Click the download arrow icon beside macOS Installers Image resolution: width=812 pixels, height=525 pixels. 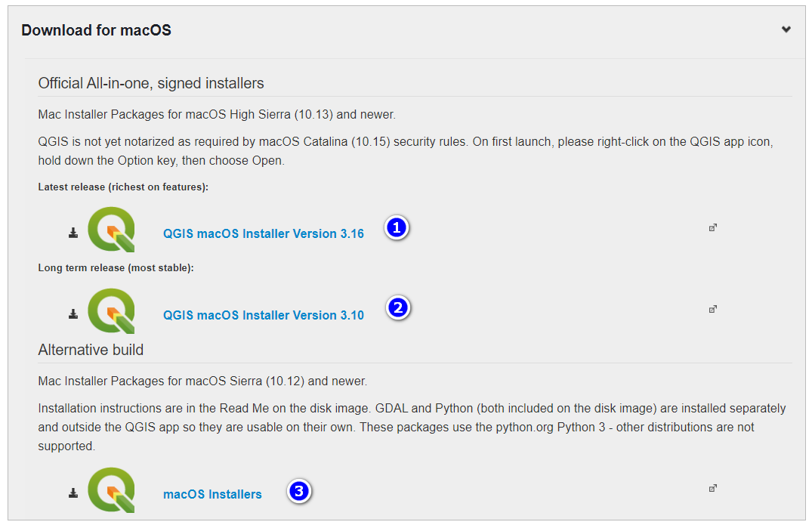73,493
